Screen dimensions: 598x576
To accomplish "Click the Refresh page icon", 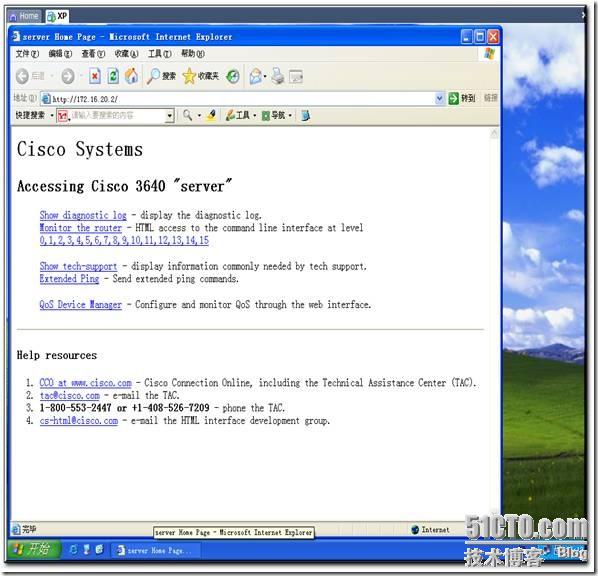I will [x=113, y=76].
